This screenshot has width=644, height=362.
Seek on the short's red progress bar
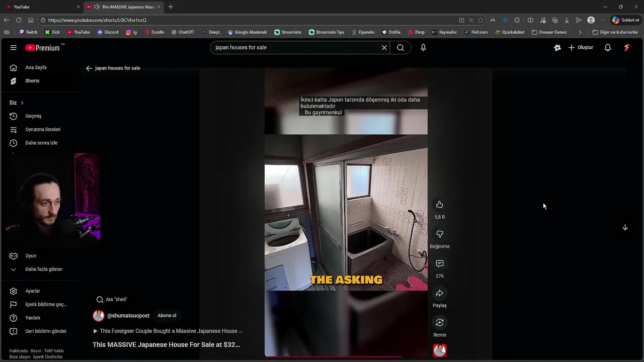346,356
